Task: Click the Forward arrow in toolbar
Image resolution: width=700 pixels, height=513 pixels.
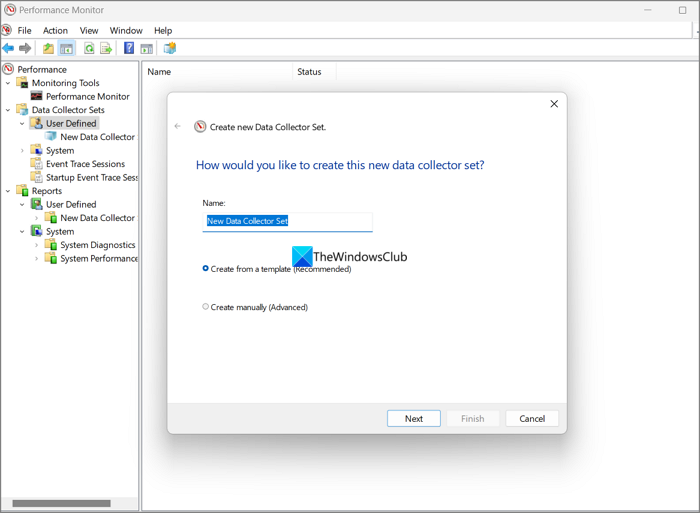Action: 25,48
